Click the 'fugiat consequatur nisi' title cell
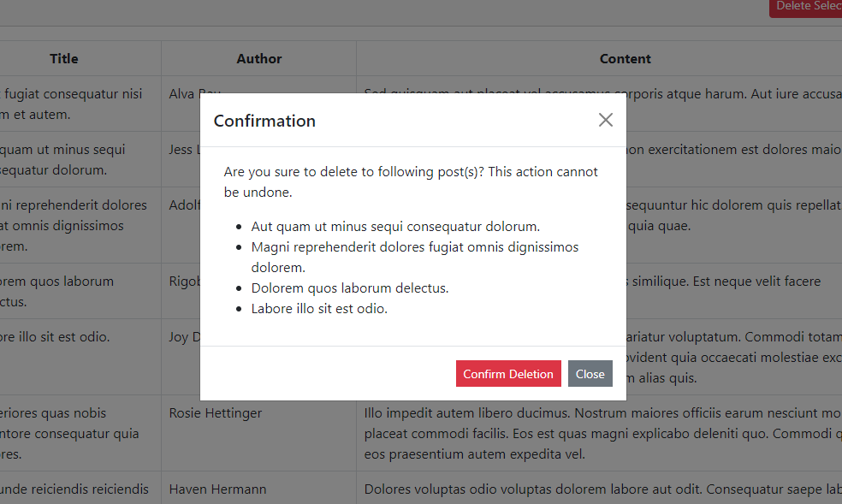This screenshot has width=842, height=504. coord(80,104)
